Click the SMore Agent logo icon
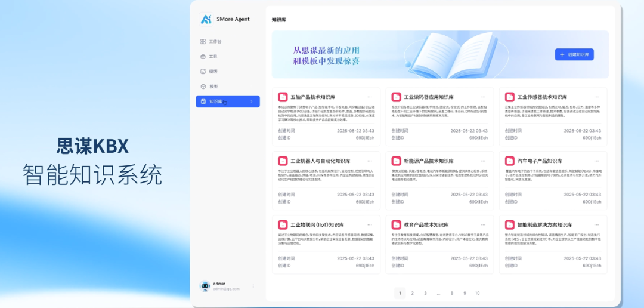The image size is (644, 308). 206,19
